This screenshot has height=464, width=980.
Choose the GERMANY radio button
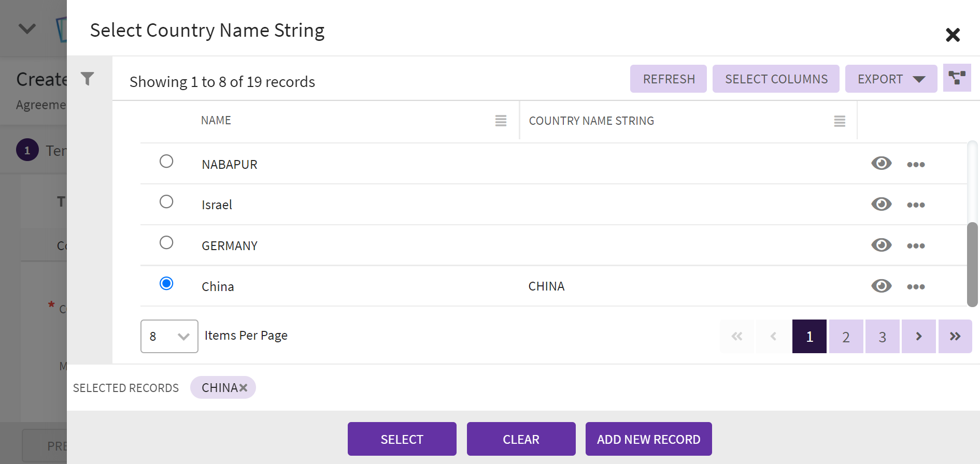pyautogui.click(x=166, y=243)
